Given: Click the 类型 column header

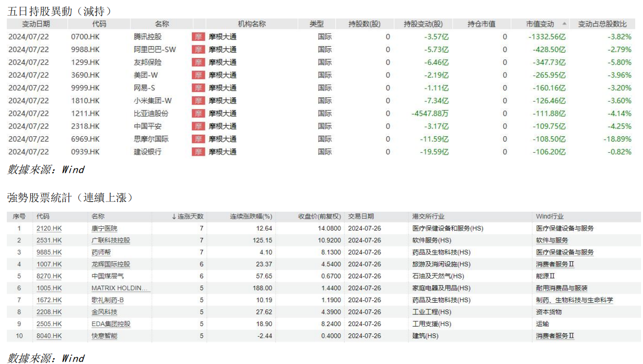Looking at the screenshot, I should pyautogui.click(x=316, y=24).
